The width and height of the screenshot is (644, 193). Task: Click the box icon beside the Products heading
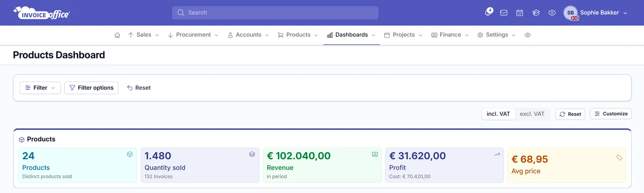(x=22, y=139)
